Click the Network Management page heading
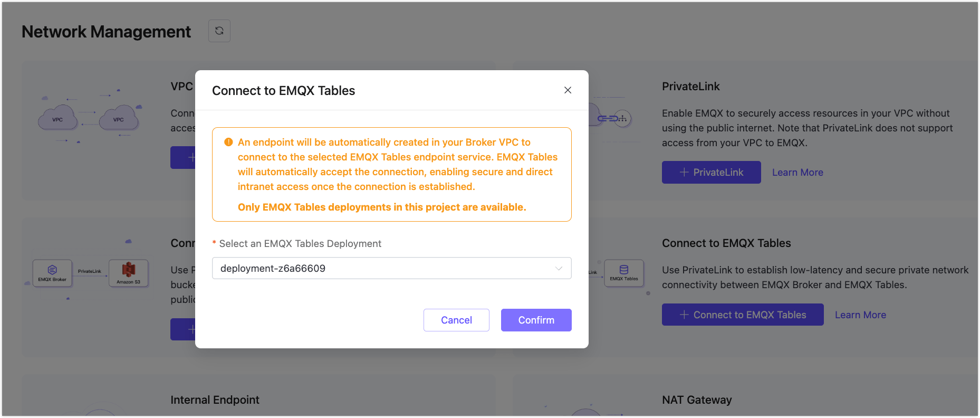The image size is (980, 418). pyautogui.click(x=105, y=32)
